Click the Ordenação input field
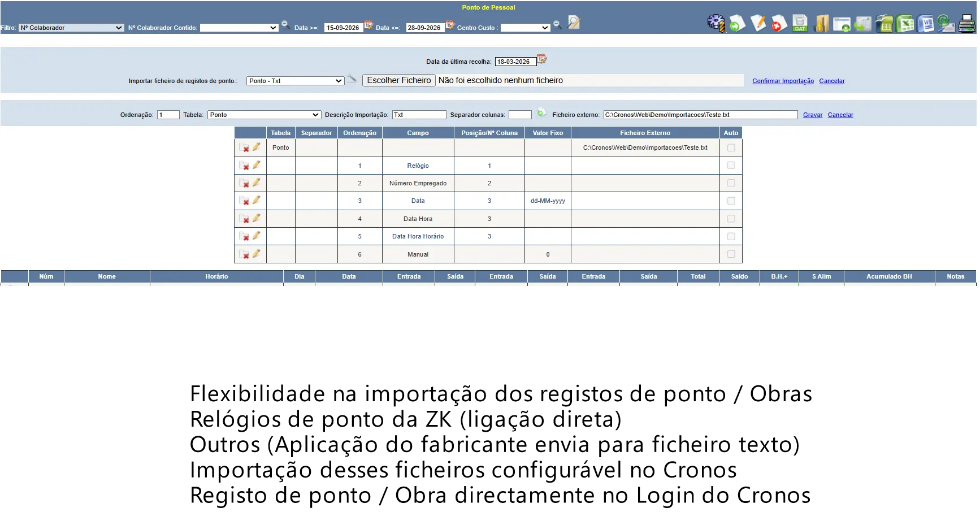980x512 pixels. tap(168, 115)
